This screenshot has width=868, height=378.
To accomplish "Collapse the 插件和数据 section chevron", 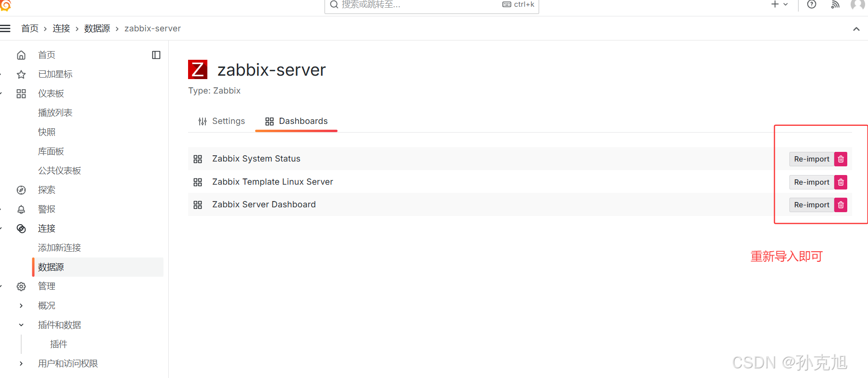I will [x=21, y=325].
